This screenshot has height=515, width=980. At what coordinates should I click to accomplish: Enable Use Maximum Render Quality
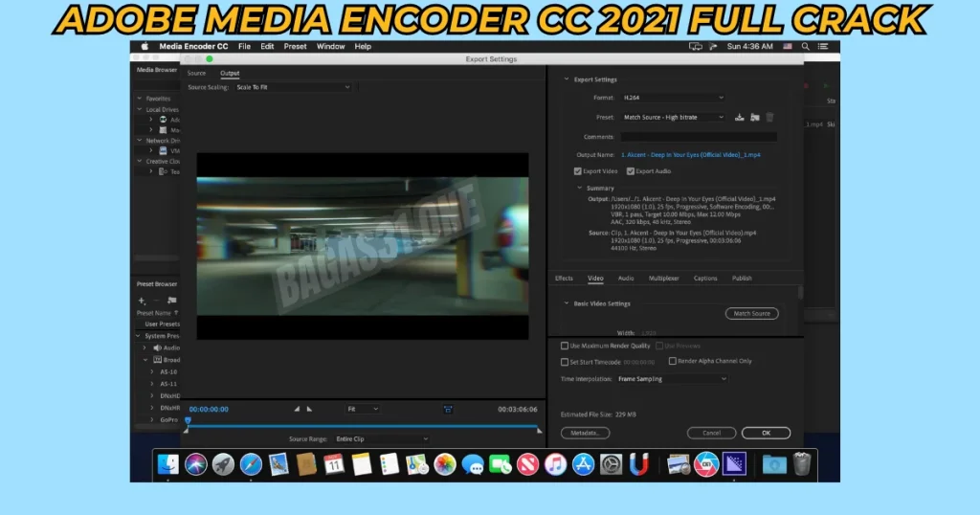click(x=565, y=346)
